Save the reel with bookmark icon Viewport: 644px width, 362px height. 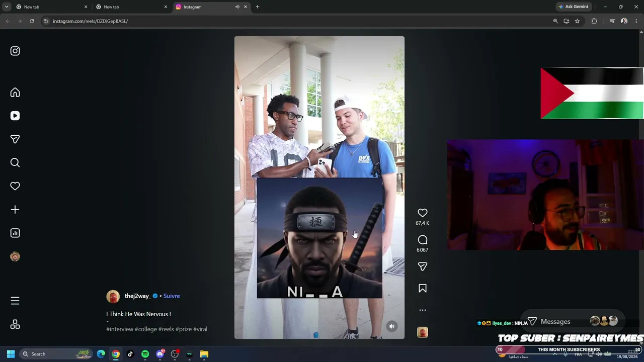tap(423, 289)
